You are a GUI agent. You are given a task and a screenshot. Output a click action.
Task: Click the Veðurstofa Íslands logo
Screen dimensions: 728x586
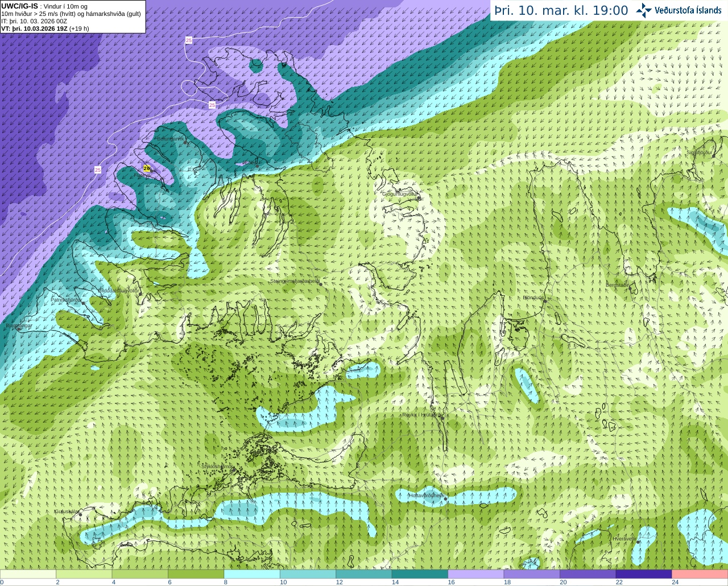(x=679, y=10)
